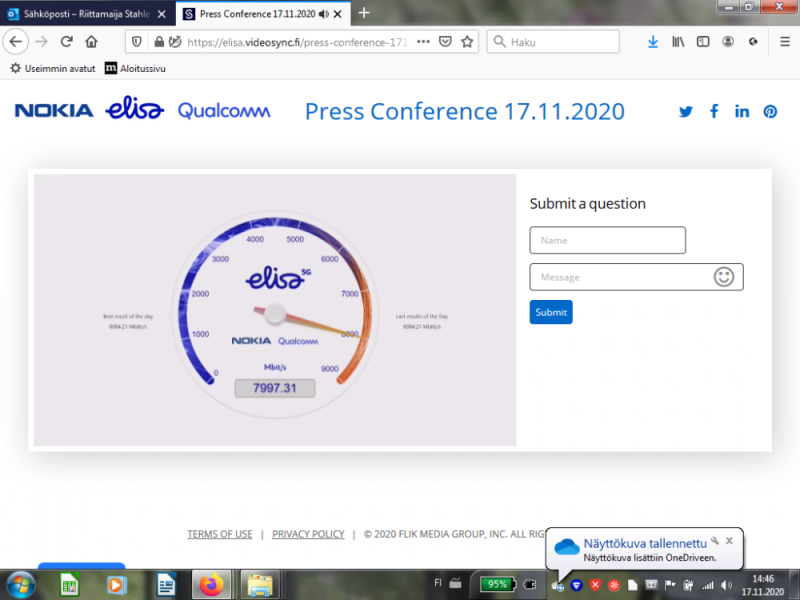800x600 pixels.
Task: Click the Haku search box
Action: [x=553, y=42]
